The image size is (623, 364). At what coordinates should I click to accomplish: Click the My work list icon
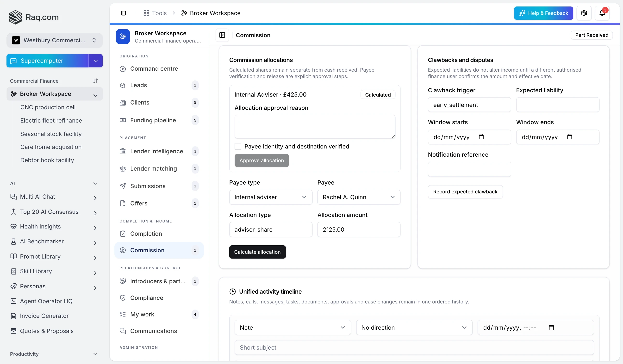(123, 314)
